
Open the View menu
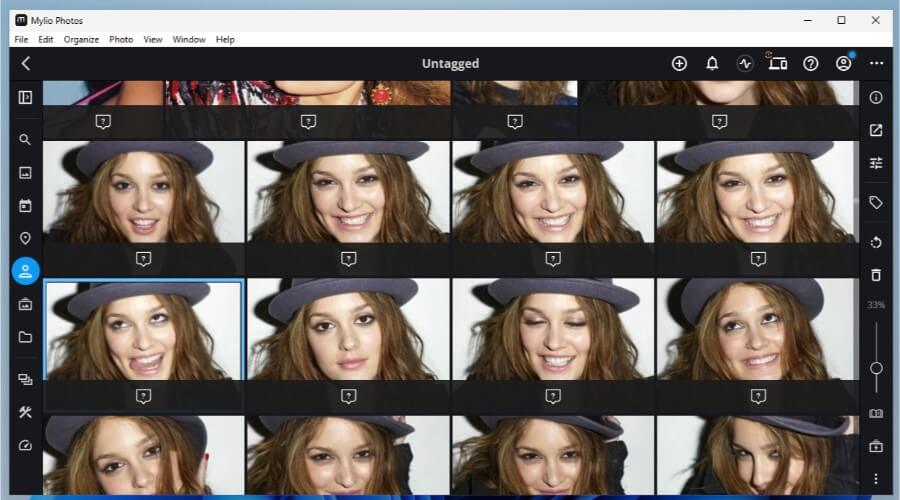[x=153, y=40]
